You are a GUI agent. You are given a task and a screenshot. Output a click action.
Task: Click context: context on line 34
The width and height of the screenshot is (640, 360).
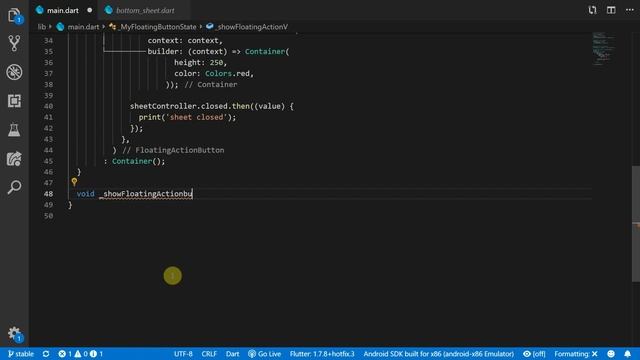(x=183, y=40)
